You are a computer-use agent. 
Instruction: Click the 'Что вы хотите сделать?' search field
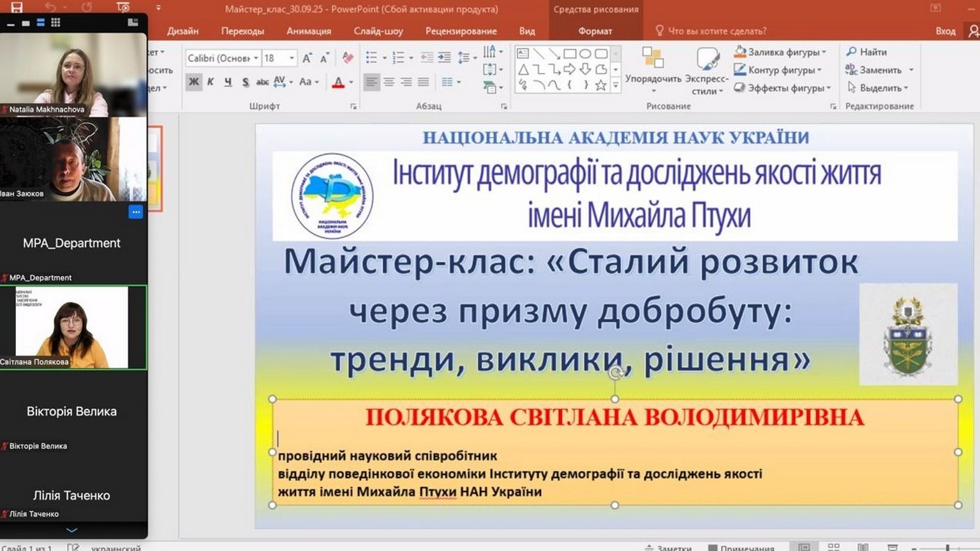point(716,31)
